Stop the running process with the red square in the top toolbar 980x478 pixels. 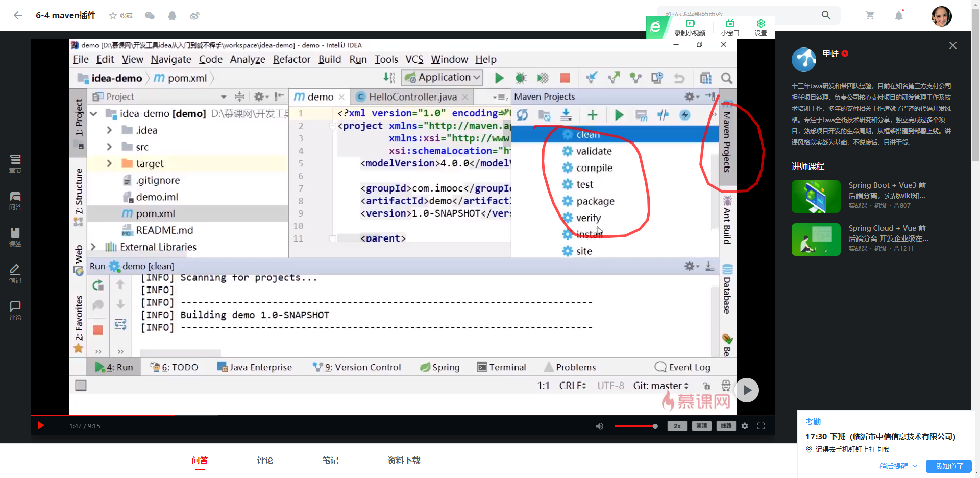[565, 78]
